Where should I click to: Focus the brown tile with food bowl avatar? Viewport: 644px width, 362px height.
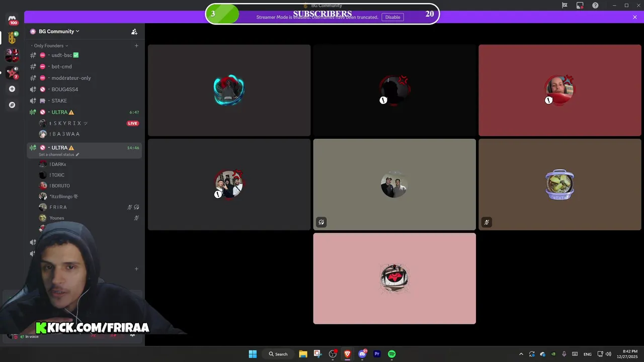point(560,185)
